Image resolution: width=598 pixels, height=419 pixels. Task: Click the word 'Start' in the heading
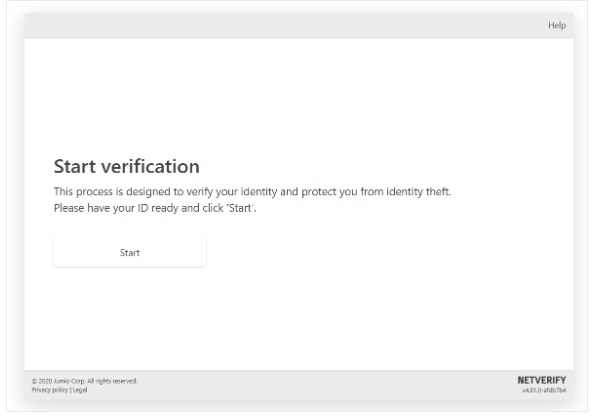[x=75, y=167]
